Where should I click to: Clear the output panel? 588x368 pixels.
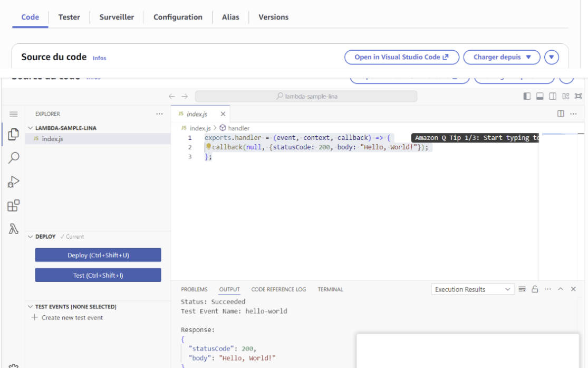[522, 289]
